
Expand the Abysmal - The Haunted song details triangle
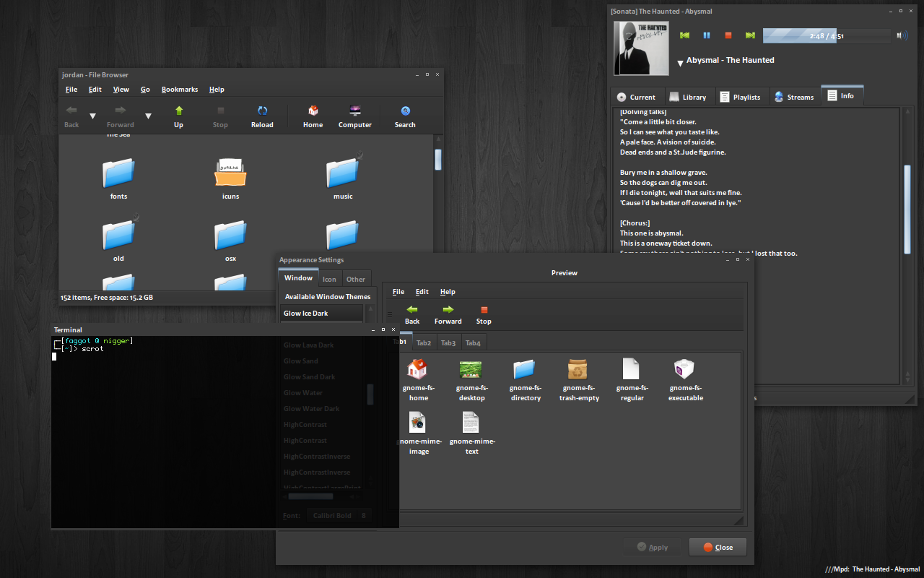680,64
